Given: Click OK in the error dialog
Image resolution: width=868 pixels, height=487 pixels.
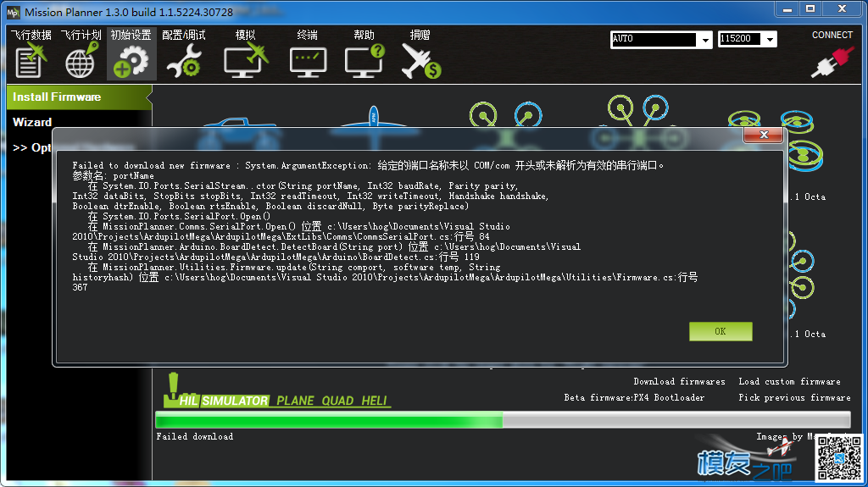Looking at the screenshot, I should [721, 331].
